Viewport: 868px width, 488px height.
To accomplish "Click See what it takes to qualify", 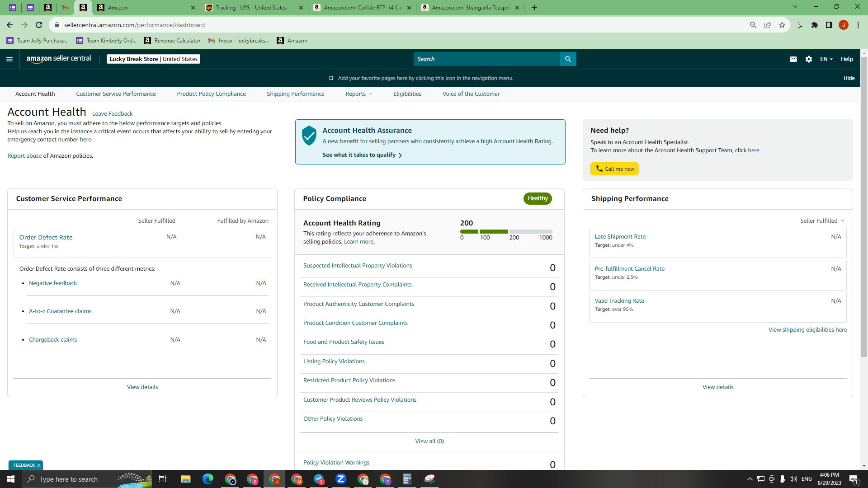I will [x=362, y=155].
